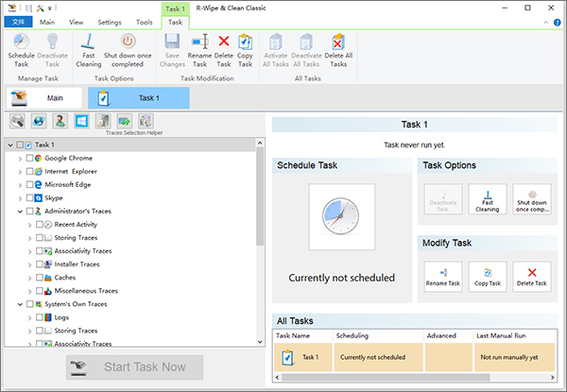
Task: Click Activate All Tasks in the ribbon
Action: (276, 51)
